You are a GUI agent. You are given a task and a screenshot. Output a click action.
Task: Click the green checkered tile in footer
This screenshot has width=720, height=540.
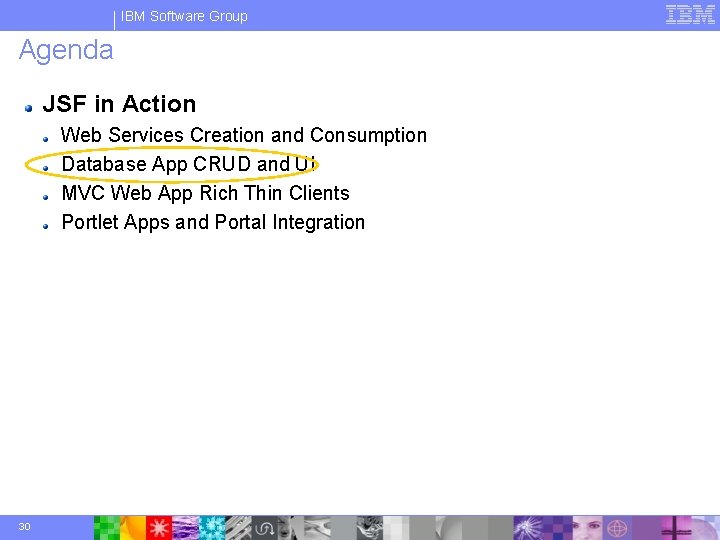click(107, 528)
